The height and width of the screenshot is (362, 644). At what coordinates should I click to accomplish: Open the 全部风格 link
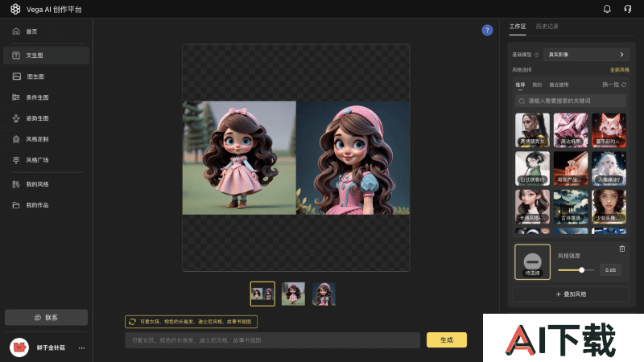click(619, 70)
